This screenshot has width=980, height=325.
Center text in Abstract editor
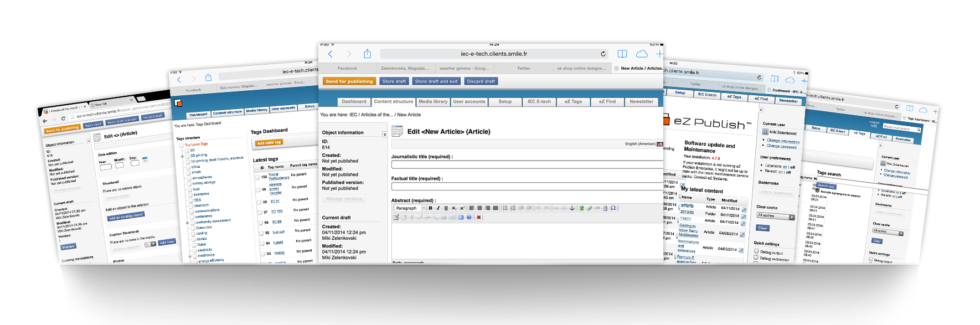click(x=479, y=208)
